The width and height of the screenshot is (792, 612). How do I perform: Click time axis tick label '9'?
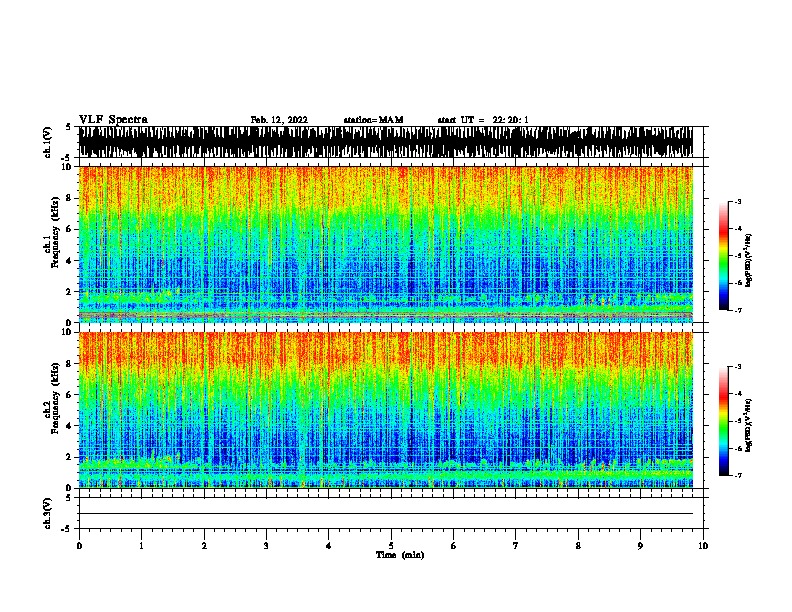(x=640, y=546)
